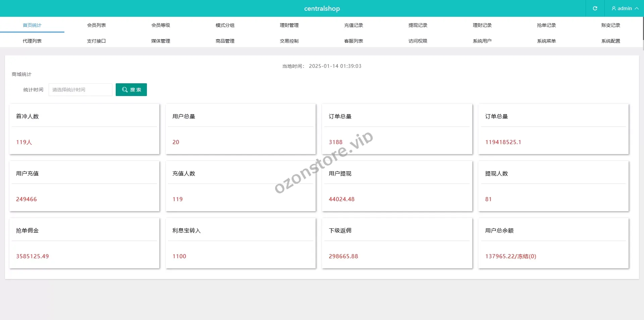Go to the 会员等级 tab
Image resolution: width=644 pixels, height=320 pixels.
pyautogui.click(x=161, y=25)
